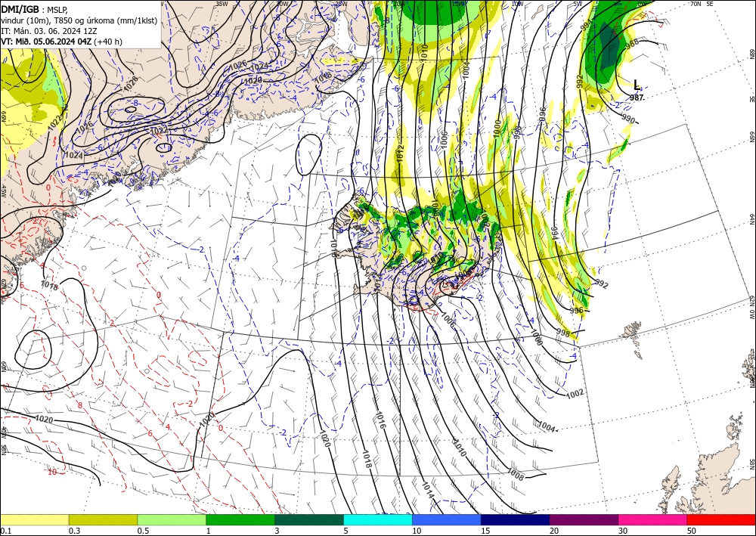Click the light green 0.5–1 legend swatch
The width and height of the screenshot is (756, 536).
(172, 519)
